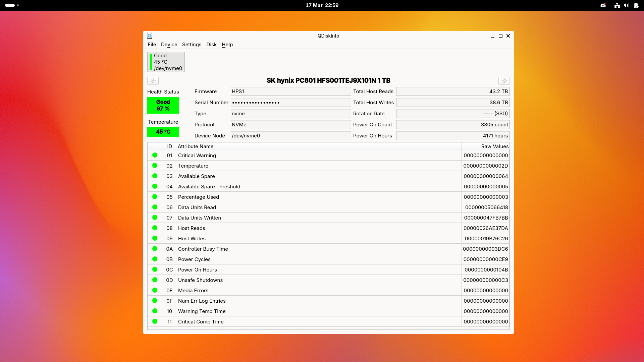
Task: Click the ID column header
Action: pos(169,146)
